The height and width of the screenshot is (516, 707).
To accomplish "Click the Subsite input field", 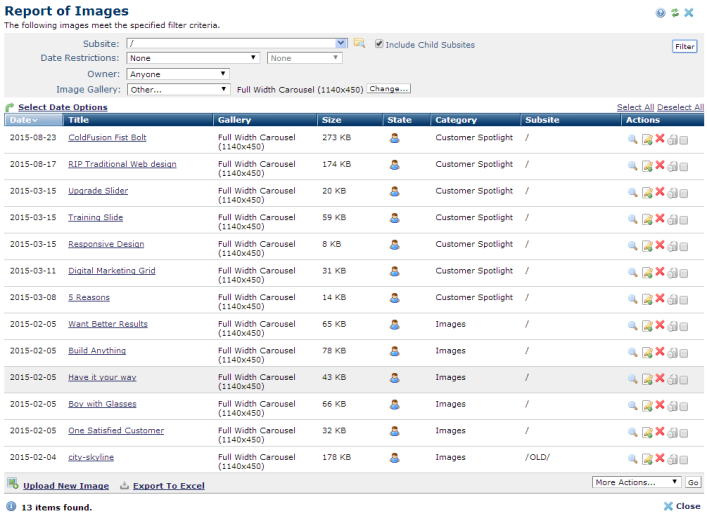I will coord(236,44).
